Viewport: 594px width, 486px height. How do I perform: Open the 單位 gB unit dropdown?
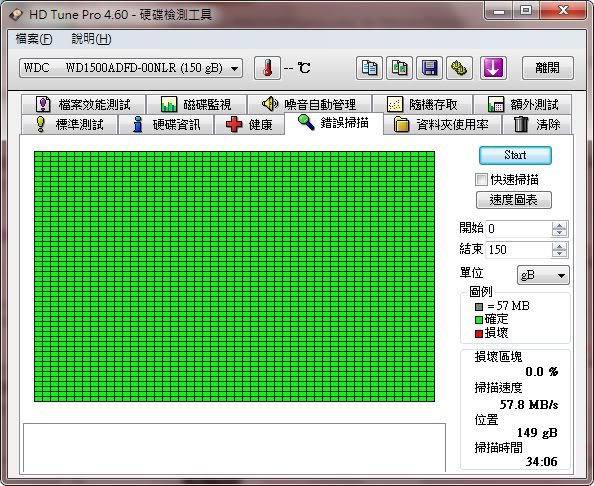pyautogui.click(x=543, y=275)
